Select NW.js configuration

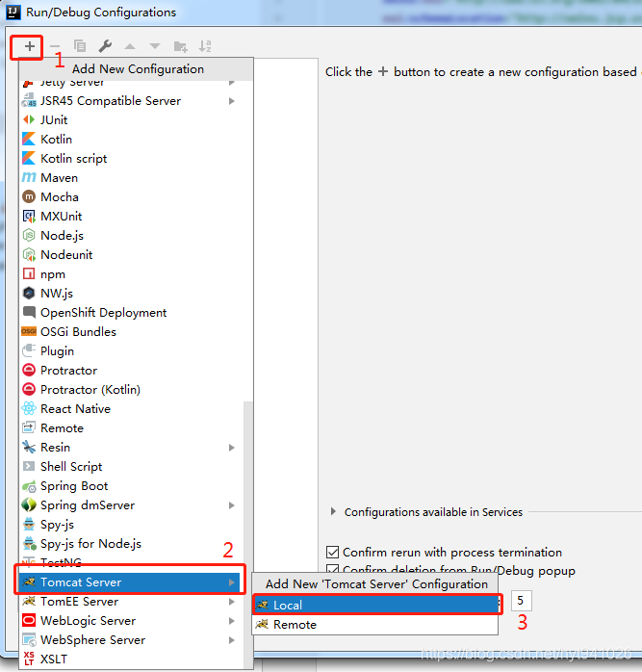coord(136,294)
